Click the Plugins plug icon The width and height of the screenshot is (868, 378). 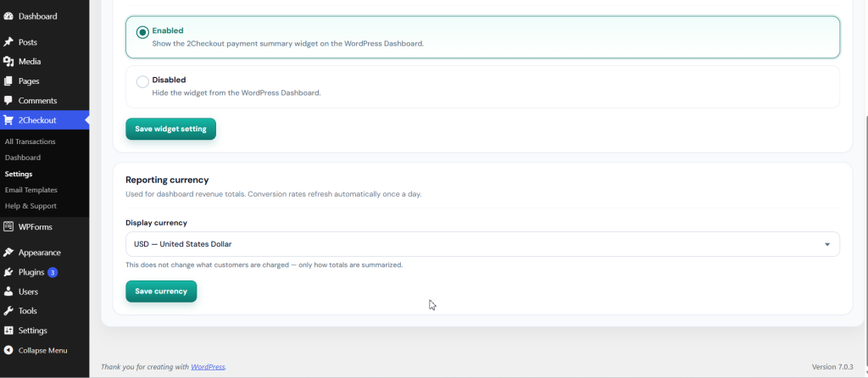(x=8, y=272)
